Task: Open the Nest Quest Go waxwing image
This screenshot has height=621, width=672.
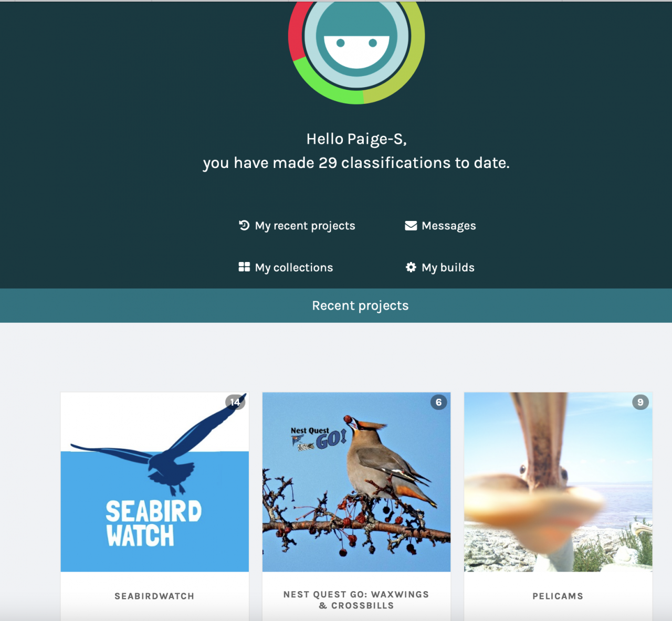Action: [x=356, y=482]
